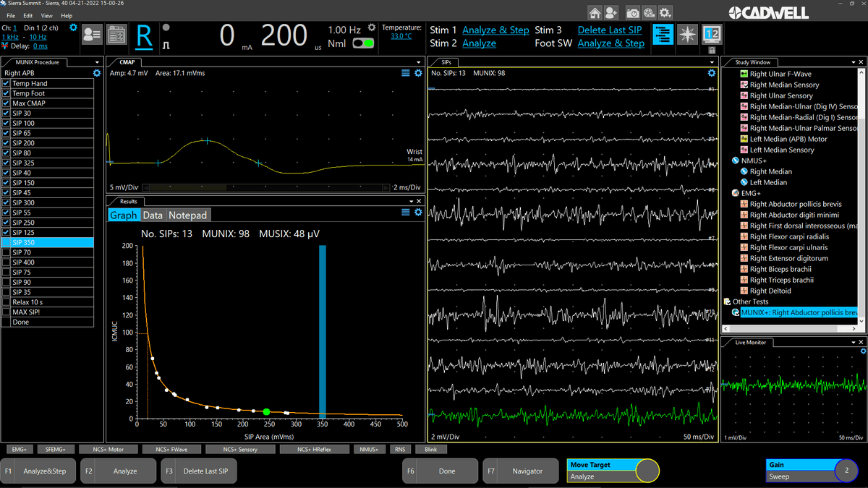Click the camera snapshot icon
Screen dimensions: 868x488
[x=632, y=12]
